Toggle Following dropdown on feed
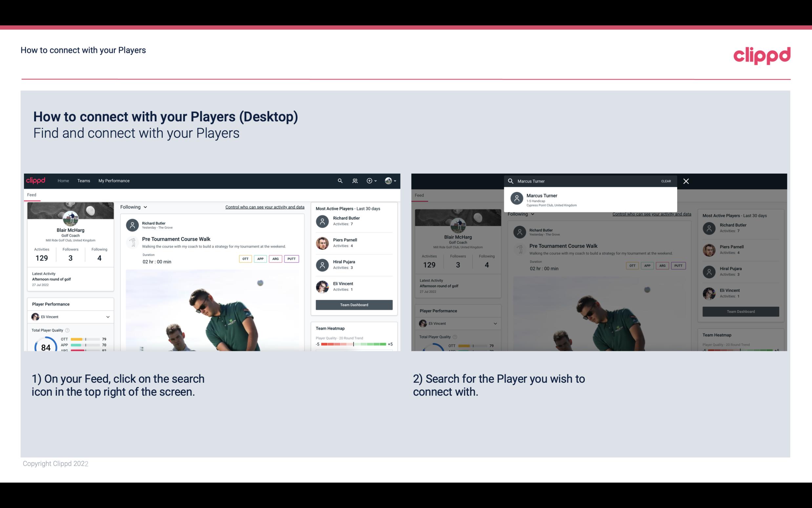Screen dimensions: 812x508 (133, 207)
